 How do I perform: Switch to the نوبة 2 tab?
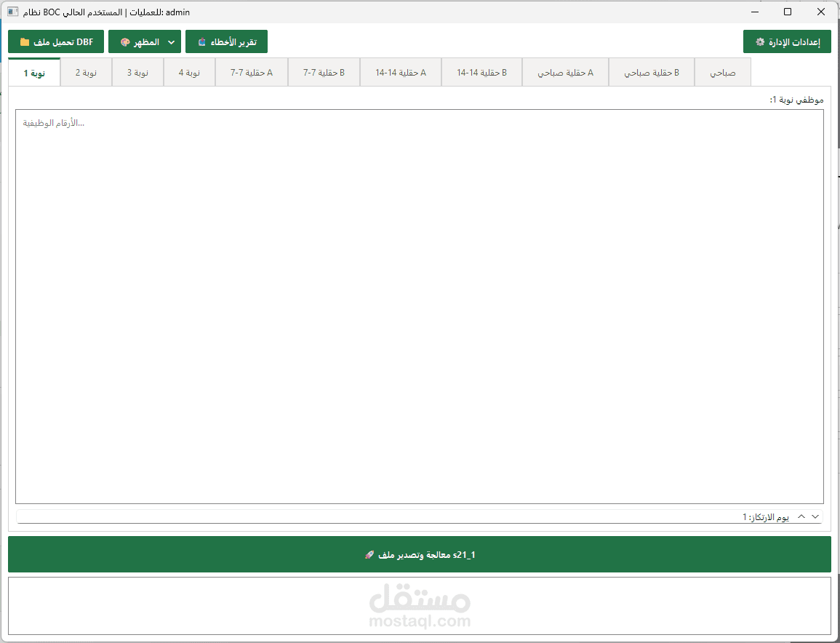[x=87, y=72]
